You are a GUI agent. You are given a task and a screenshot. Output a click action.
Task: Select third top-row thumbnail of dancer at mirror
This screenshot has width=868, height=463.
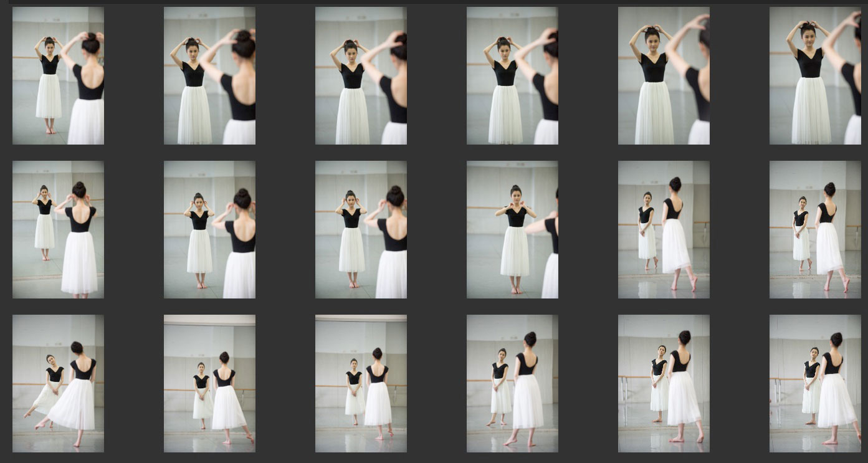pos(361,75)
